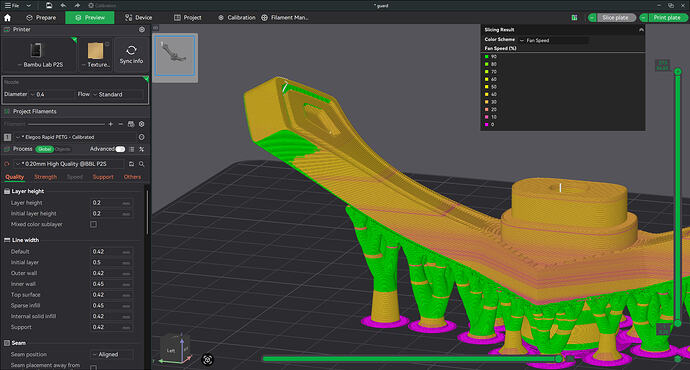
Task: Select the Global process scope
Action: (44, 149)
